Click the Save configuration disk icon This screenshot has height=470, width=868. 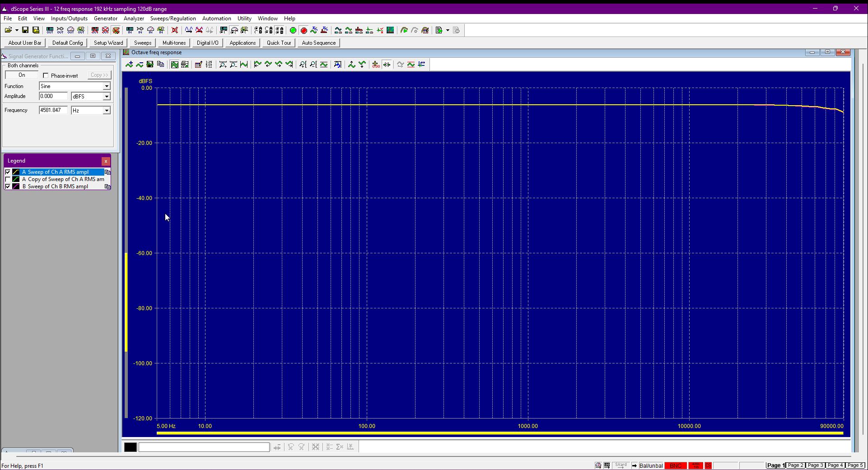point(25,30)
